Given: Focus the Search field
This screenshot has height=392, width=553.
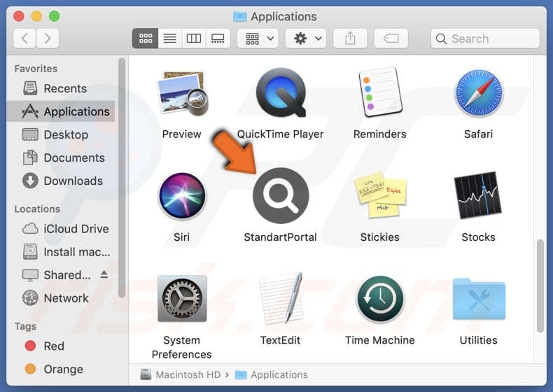Looking at the screenshot, I should tap(485, 38).
